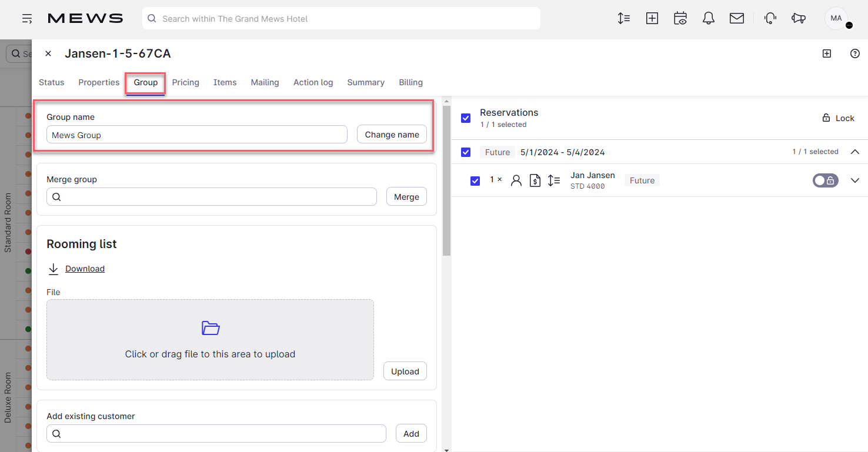
Task: Download the rooming list
Action: pyautogui.click(x=85, y=269)
